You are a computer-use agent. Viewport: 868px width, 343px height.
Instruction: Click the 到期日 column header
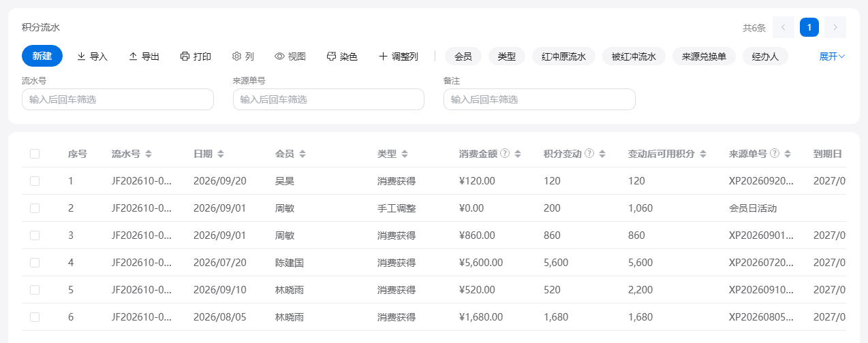pyautogui.click(x=828, y=154)
